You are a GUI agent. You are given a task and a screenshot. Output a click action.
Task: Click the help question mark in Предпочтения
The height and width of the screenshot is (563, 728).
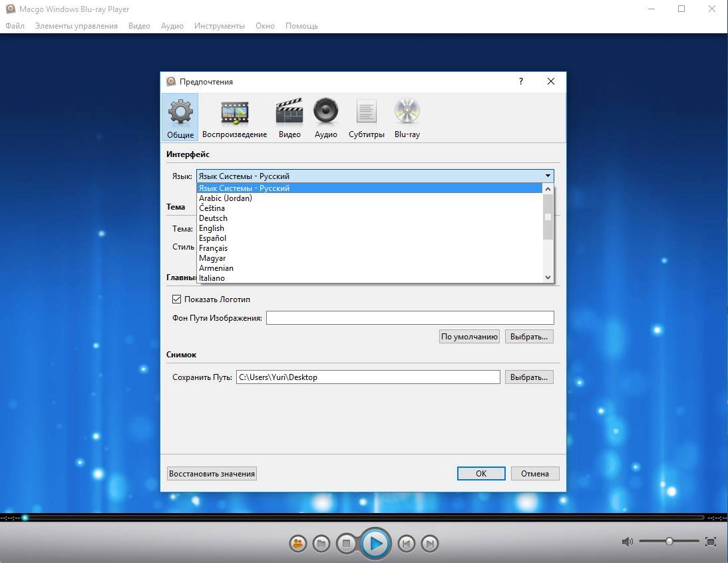pos(521,81)
